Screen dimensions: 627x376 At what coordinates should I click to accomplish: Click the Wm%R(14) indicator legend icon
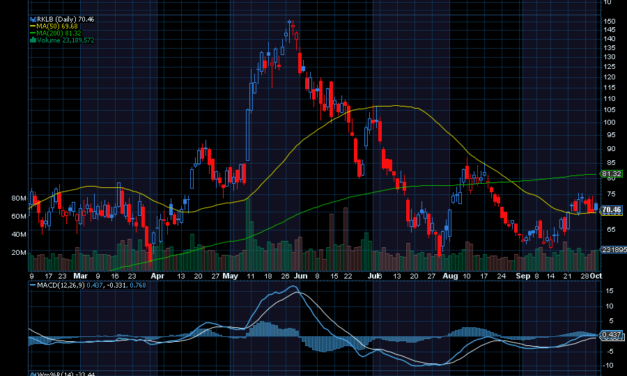coord(33,374)
